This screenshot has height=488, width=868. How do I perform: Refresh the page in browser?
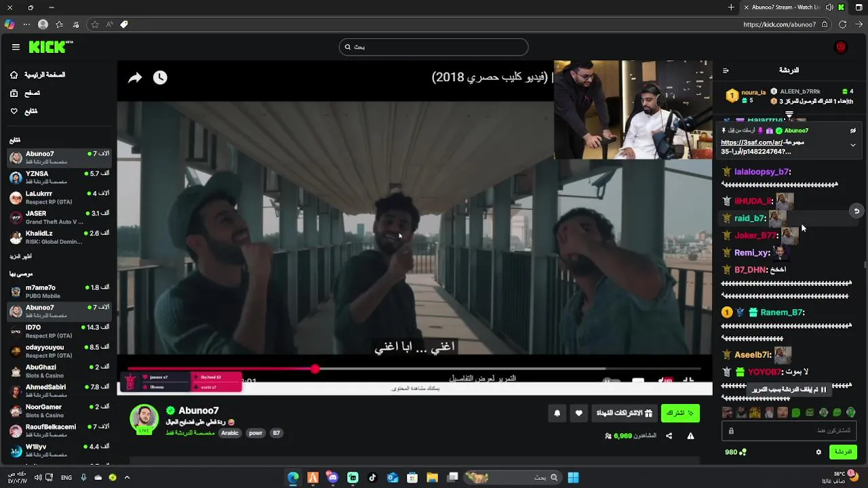tap(842, 24)
